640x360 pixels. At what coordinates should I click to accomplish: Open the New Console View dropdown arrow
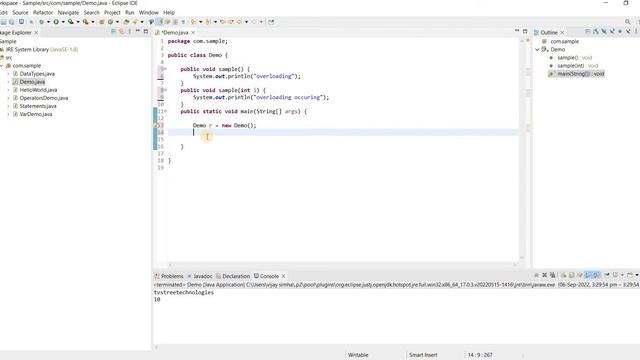[637, 276]
